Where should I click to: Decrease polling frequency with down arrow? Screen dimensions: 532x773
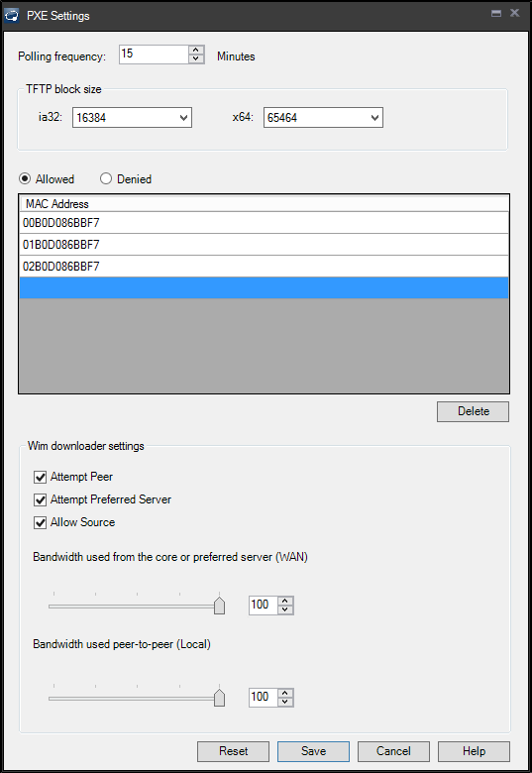(x=196, y=58)
